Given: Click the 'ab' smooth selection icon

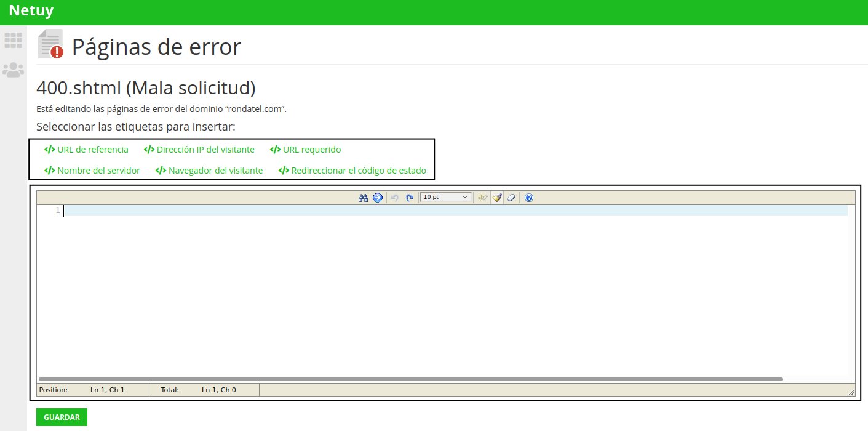Looking at the screenshot, I should click(483, 198).
